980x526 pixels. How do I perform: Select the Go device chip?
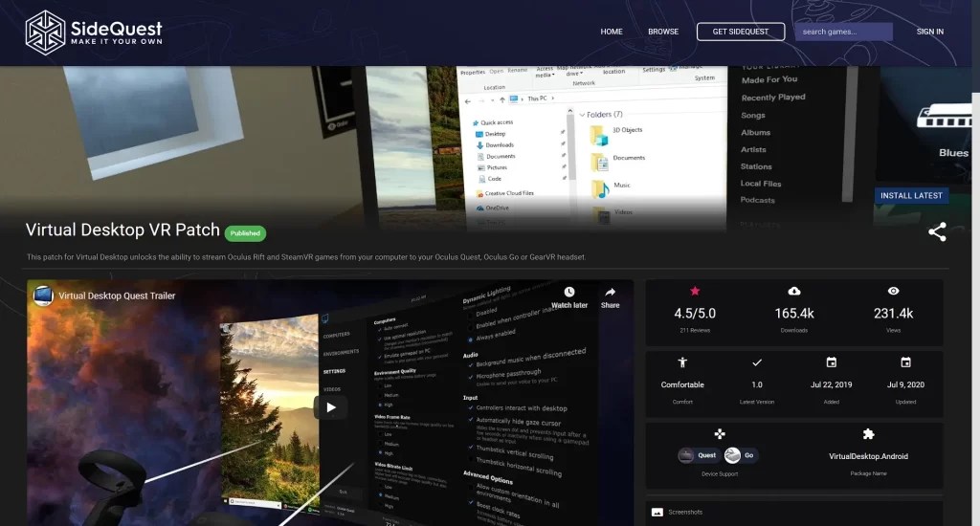pyautogui.click(x=740, y=455)
